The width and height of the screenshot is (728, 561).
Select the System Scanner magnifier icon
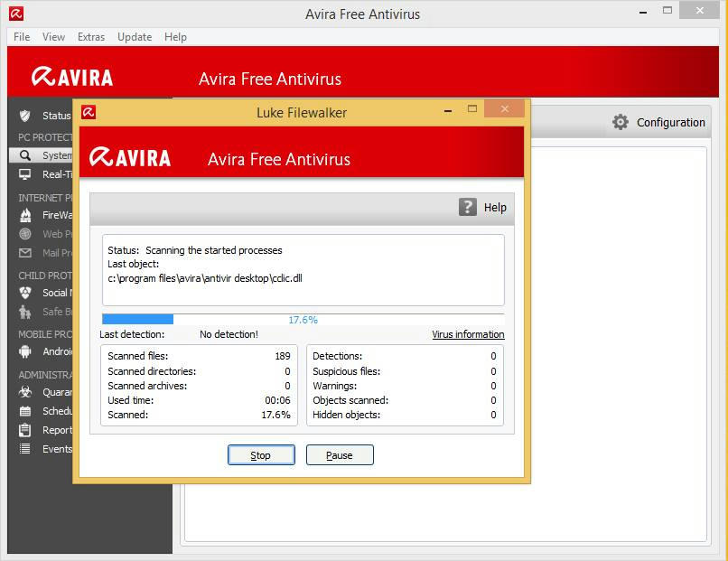(x=25, y=155)
